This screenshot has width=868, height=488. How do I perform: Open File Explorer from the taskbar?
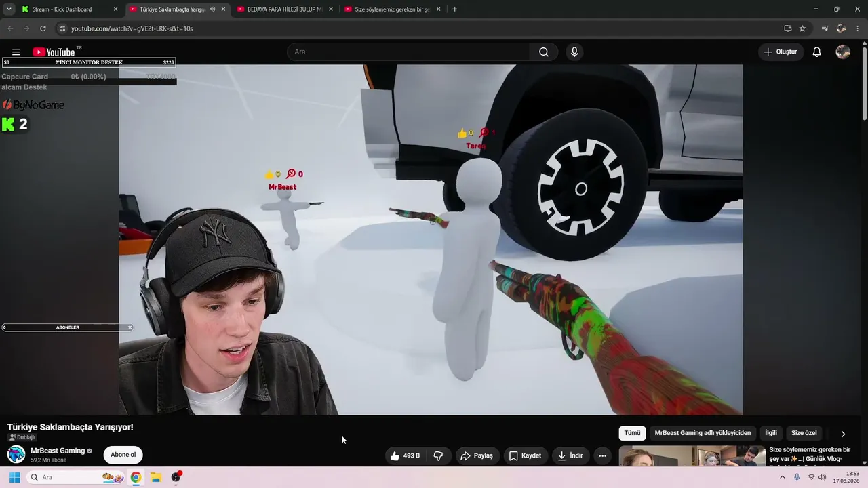tap(155, 477)
